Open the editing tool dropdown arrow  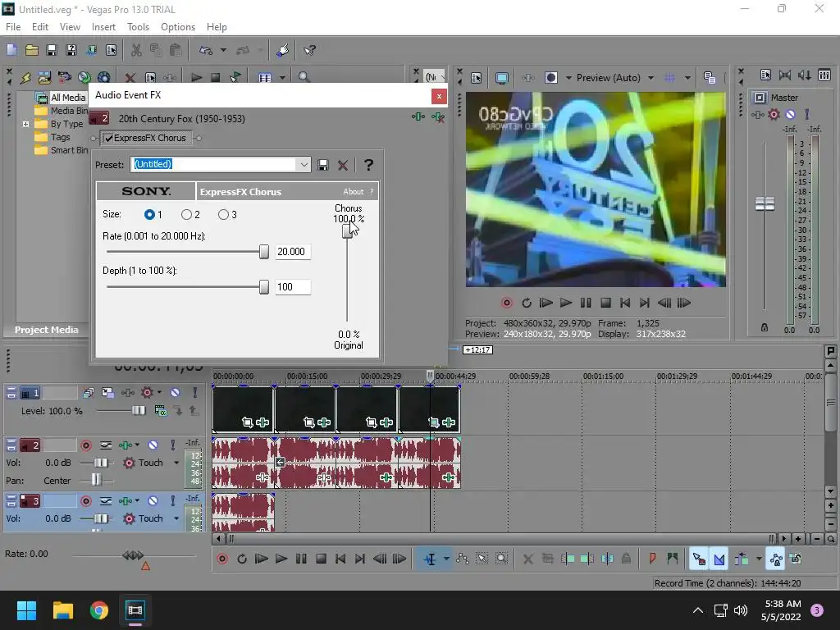coord(445,559)
